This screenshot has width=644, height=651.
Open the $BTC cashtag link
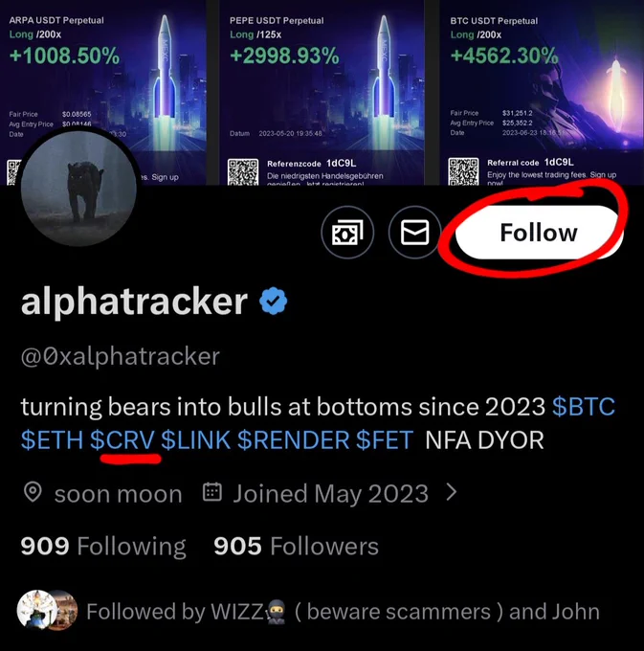click(584, 407)
